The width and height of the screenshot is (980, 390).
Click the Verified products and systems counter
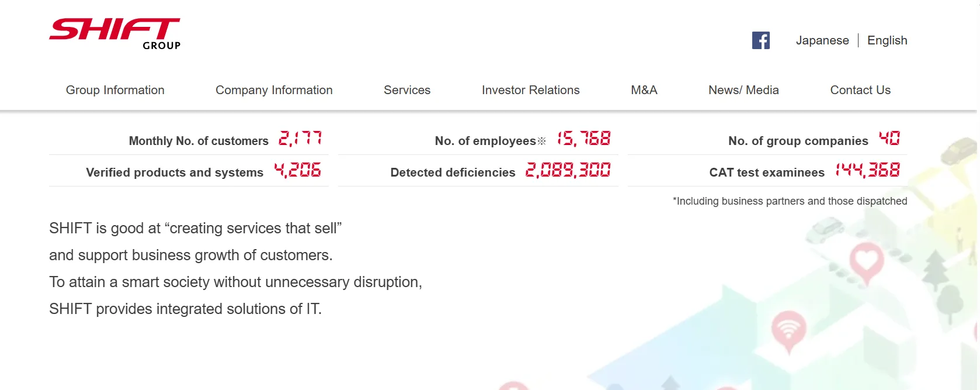point(297,171)
